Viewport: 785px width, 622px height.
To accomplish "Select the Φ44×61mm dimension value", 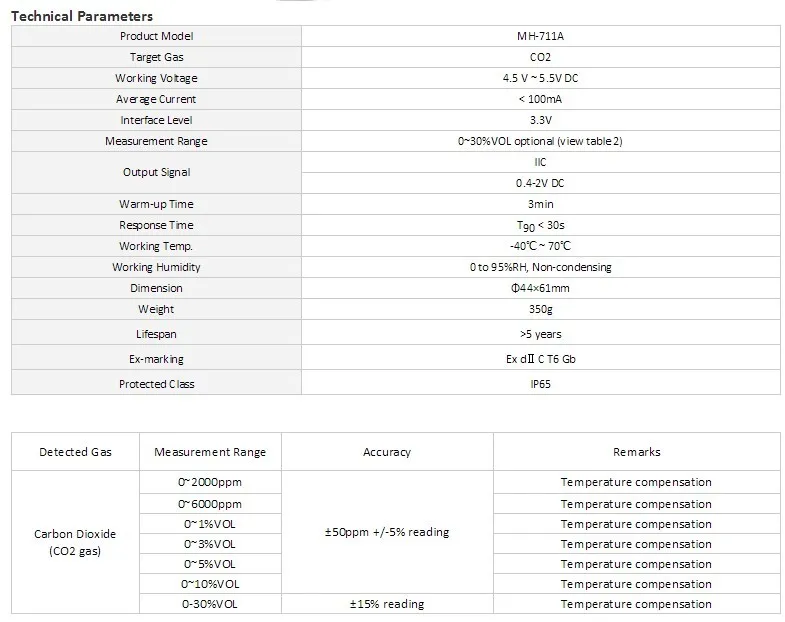I will click(x=540, y=288).
